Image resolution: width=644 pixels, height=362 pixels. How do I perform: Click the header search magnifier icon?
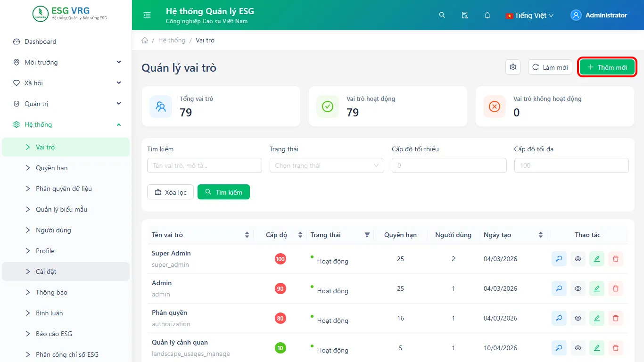(442, 15)
